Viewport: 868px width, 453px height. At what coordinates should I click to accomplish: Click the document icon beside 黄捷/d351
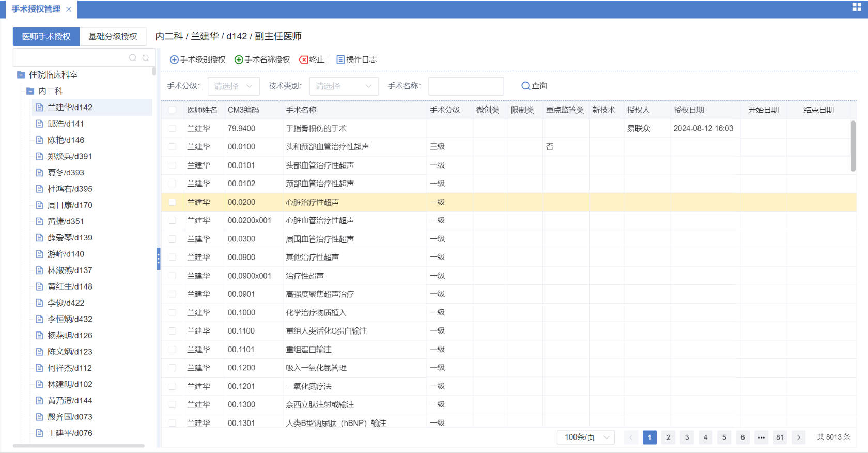39,221
